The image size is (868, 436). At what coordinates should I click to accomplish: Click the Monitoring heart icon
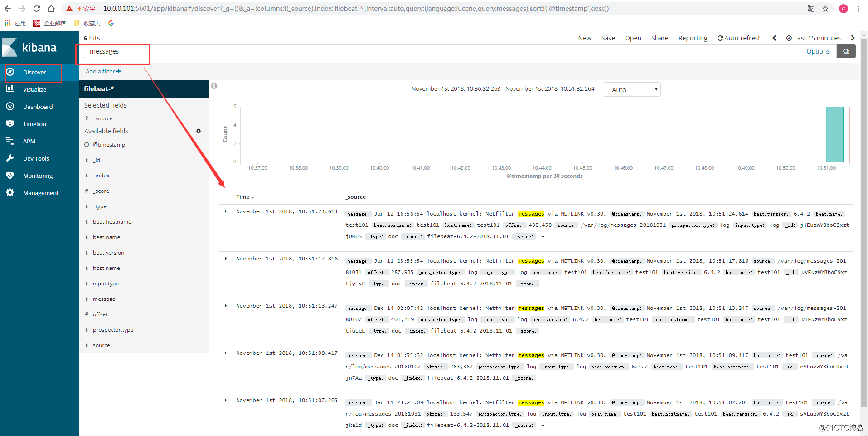(10, 176)
